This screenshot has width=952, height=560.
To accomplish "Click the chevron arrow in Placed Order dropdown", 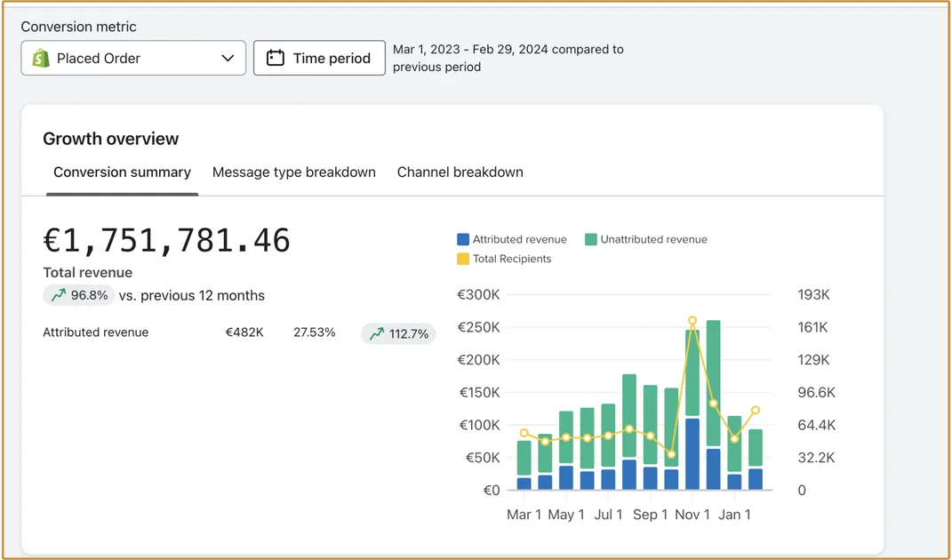I will 228,59.
